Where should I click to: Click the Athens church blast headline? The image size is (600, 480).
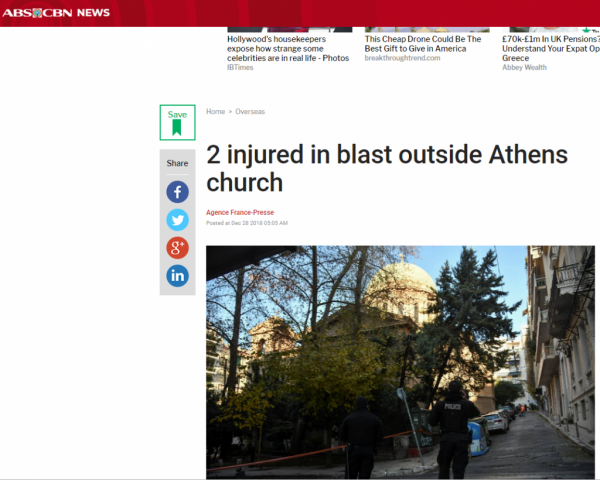386,169
